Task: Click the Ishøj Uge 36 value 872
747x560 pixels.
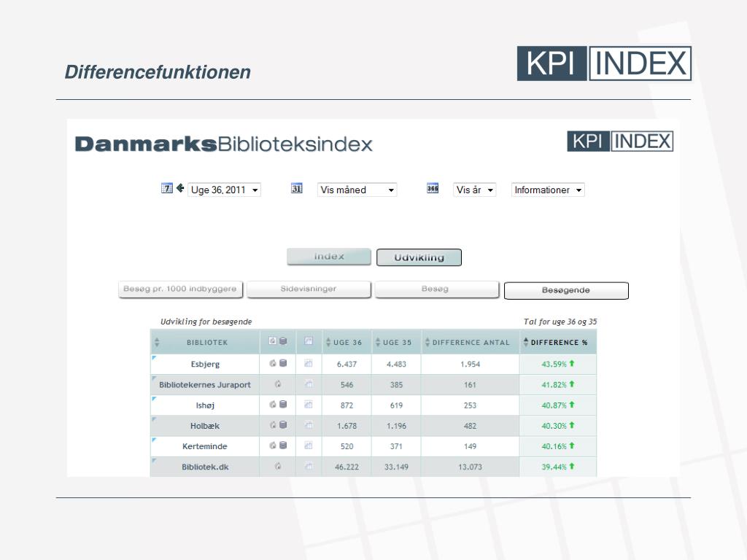Action: point(347,405)
